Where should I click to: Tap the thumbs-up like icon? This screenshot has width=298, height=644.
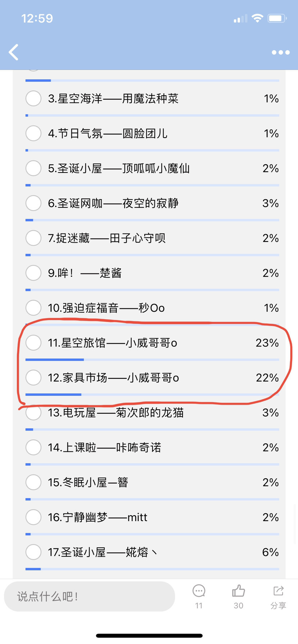[238, 591]
